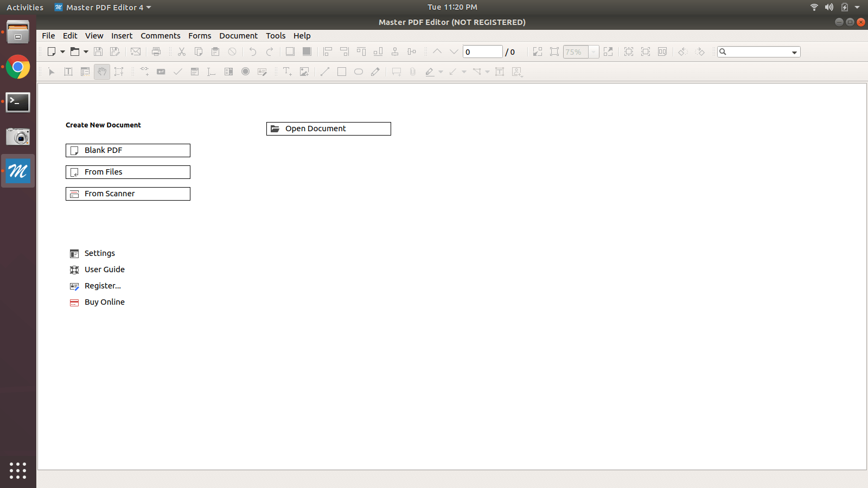This screenshot has width=868, height=488.
Task: Toggle the Select object arrow tool
Action: click(52, 72)
